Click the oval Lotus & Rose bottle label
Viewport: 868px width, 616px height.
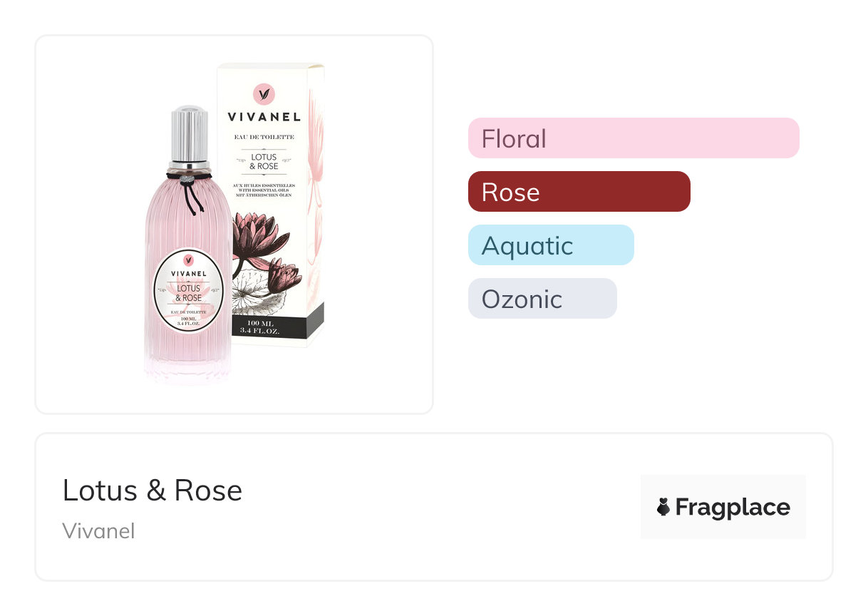coord(189,290)
